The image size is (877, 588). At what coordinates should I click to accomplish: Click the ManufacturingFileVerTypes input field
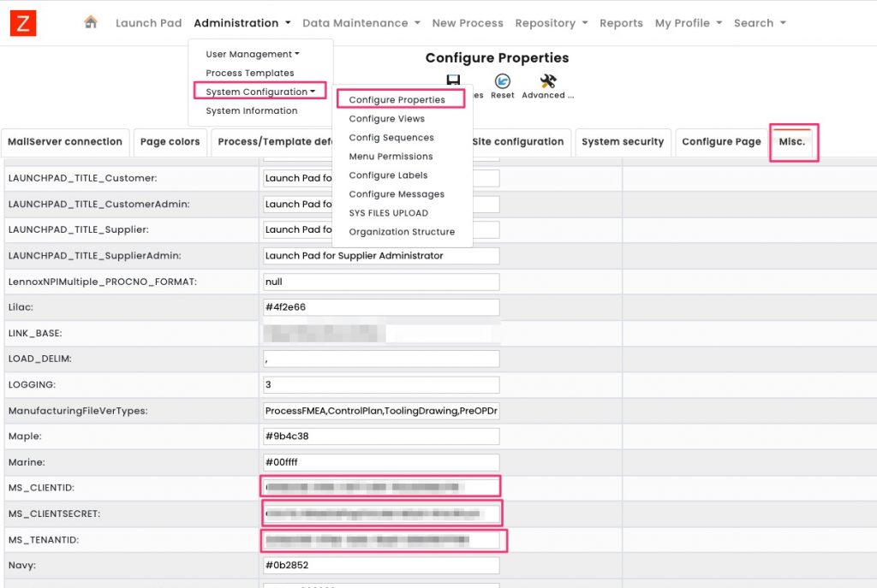381,411
